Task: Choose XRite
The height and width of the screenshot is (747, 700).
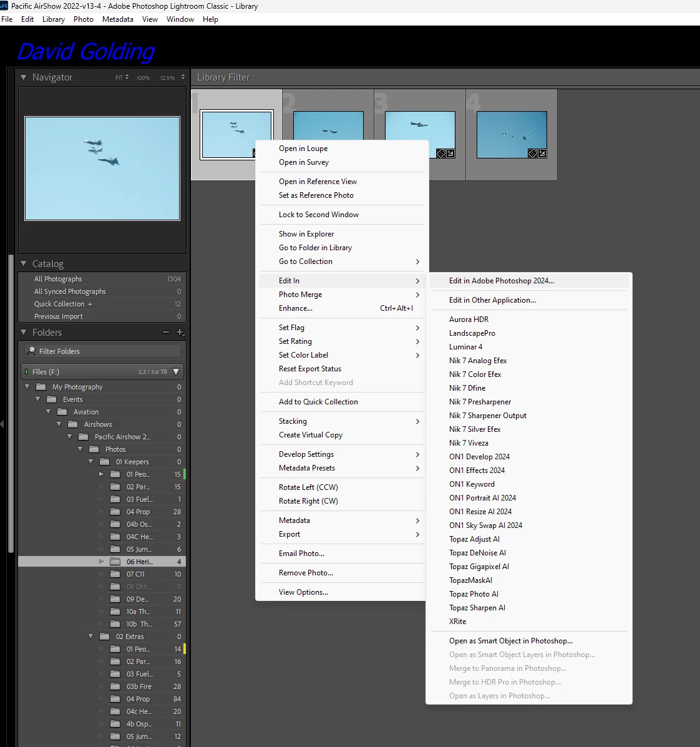Action: [528, 621]
